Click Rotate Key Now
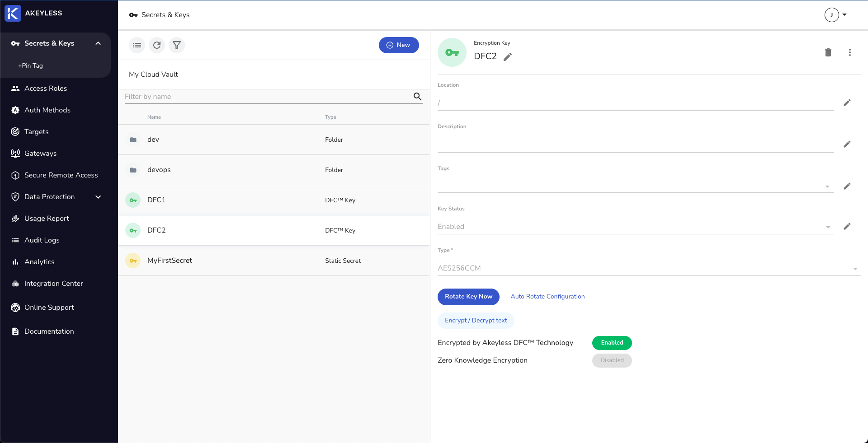Screen dimensions: 868x443 (x=468, y=297)
